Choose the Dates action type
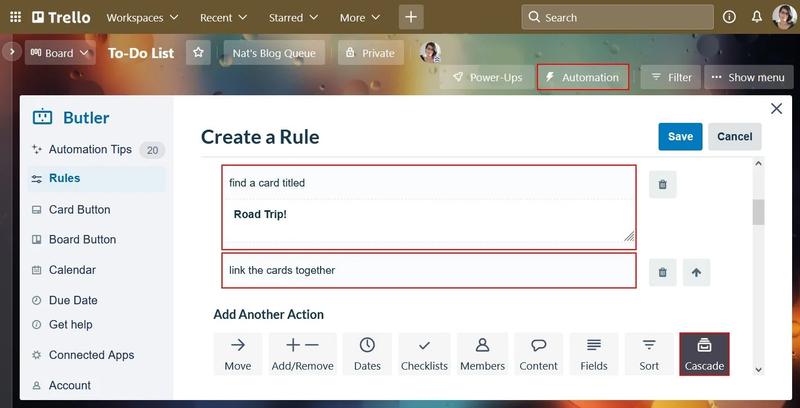 click(367, 354)
